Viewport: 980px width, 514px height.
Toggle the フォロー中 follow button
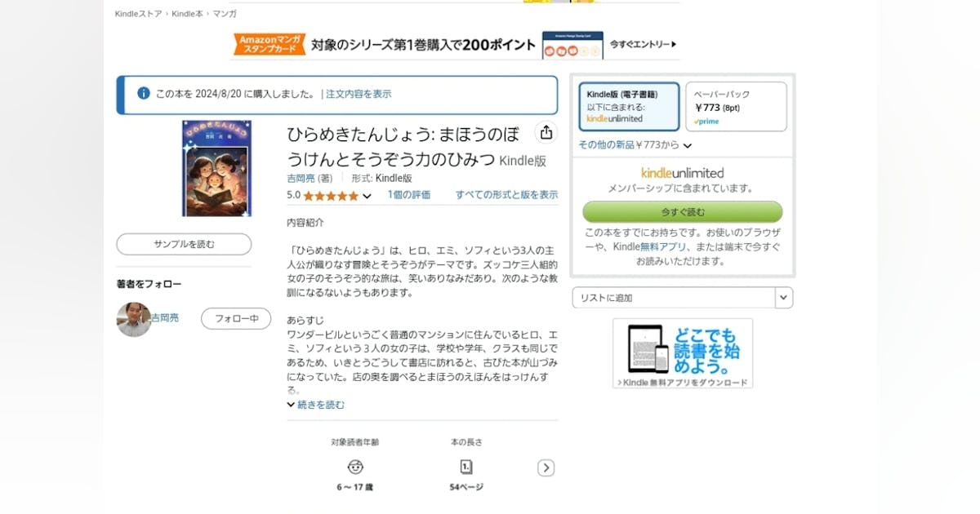[x=236, y=318]
